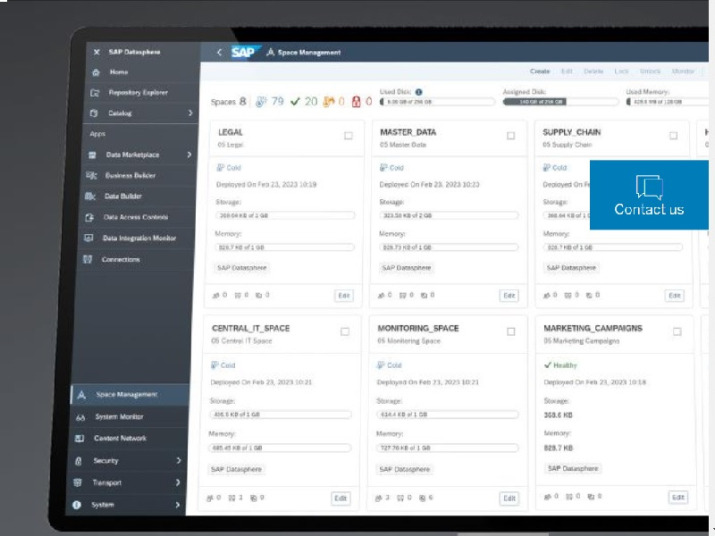Image resolution: width=715 pixels, height=536 pixels.
Task: Click the SUPPLY_CHAIN space title
Action: point(571,132)
